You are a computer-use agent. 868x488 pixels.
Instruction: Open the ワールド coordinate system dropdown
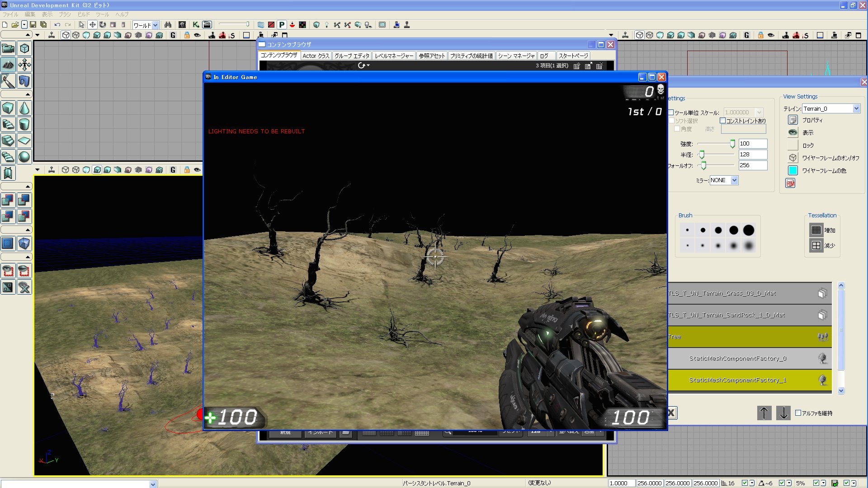click(155, 25)
